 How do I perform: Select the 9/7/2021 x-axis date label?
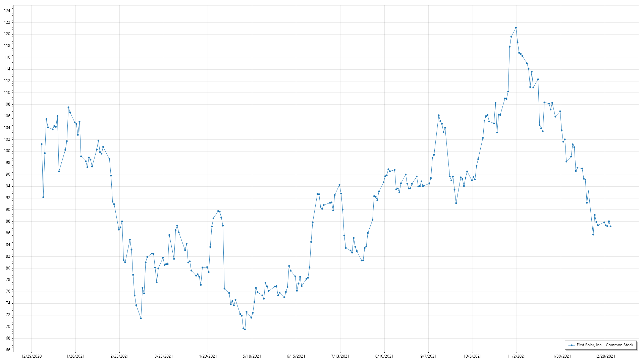click(428, 356)
